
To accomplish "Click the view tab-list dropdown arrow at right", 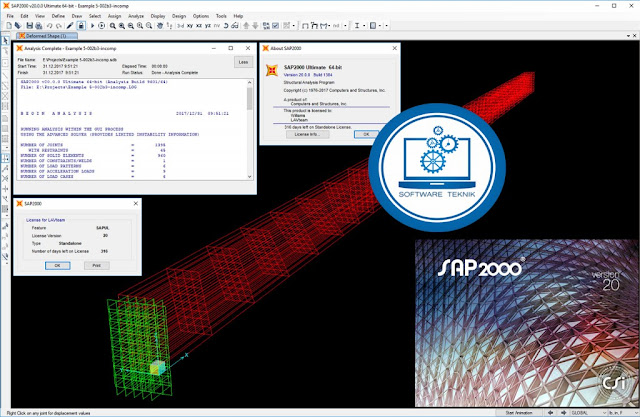I will click(x=628, y=36).
